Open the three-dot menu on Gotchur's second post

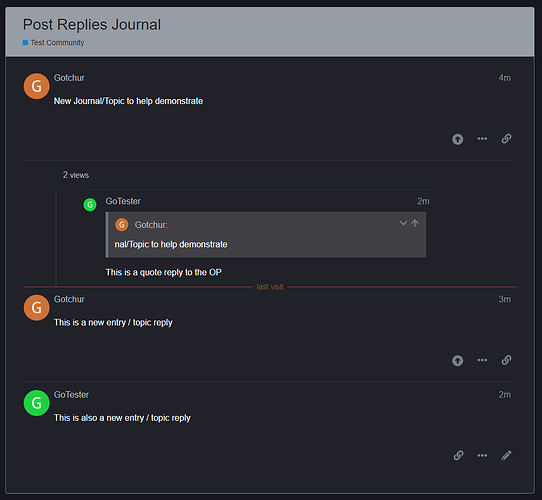pyautogui.click(x=482, y=360)
